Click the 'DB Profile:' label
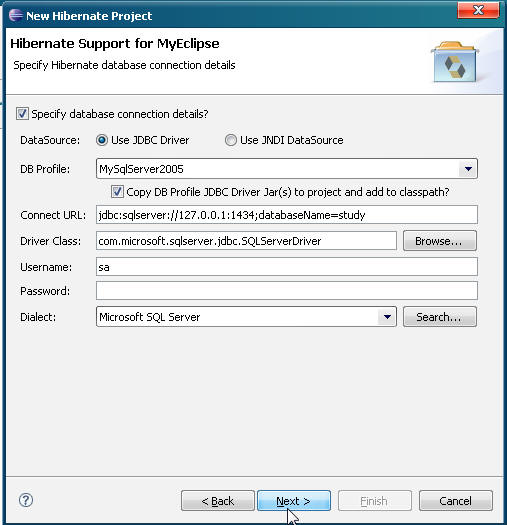The height and width of the screenshot is (525, 507). (45, 169)
